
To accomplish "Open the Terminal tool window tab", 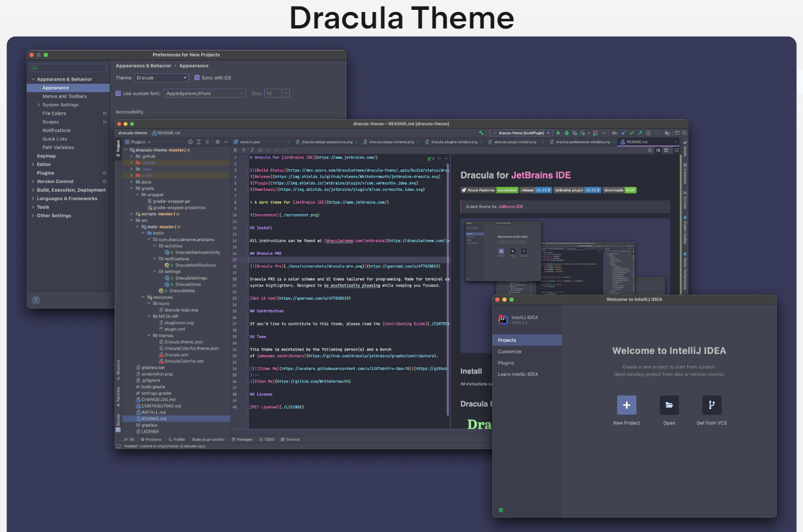I will coord(290,439).
